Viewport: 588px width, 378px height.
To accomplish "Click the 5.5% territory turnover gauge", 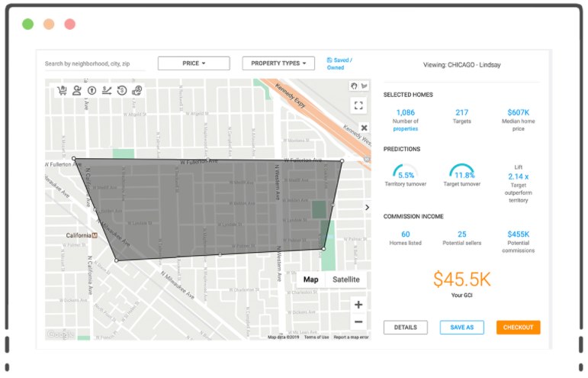I will pyautogui.click(x=406, y=172).
